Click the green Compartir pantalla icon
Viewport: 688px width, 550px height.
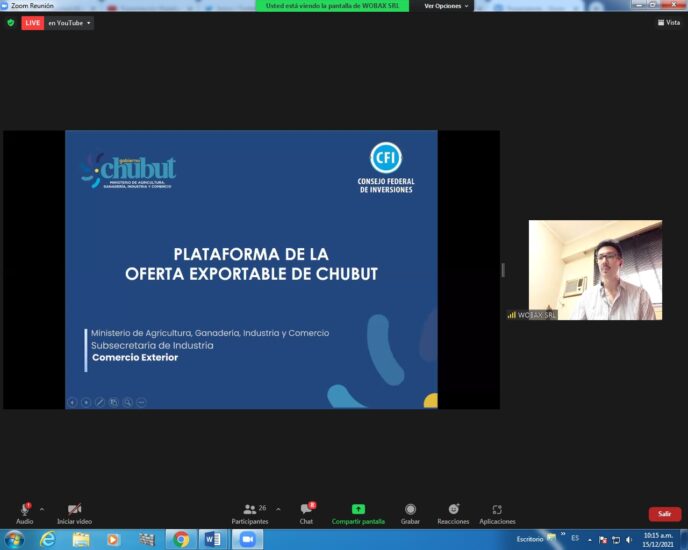pos(358,509)
